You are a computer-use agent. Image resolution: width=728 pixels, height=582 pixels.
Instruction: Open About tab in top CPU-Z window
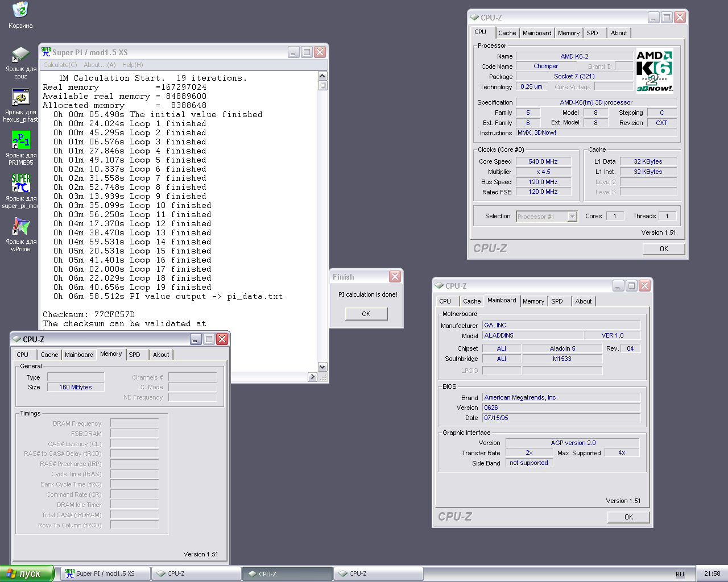619,33
